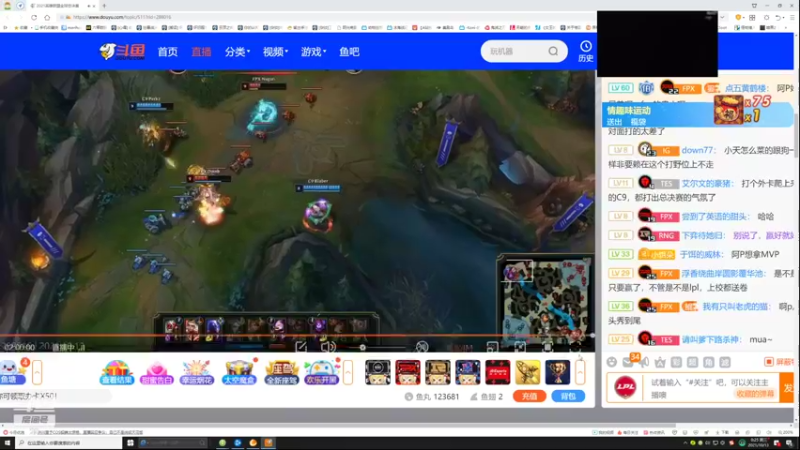Toggle player picture-in-picture mode
Image resolution: width=800 pixels, height=450 pixels.
[492, 347]
